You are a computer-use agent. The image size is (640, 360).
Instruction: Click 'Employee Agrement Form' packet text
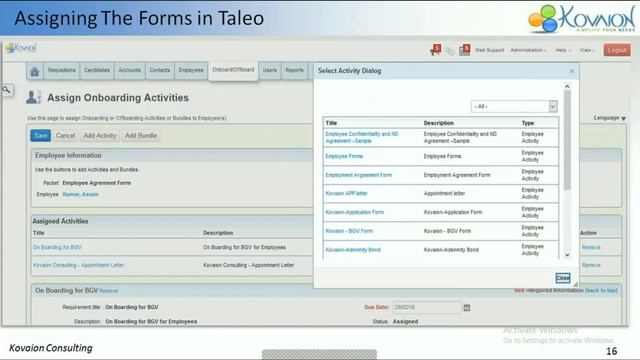pyautogui.click(x=97, y=183)
